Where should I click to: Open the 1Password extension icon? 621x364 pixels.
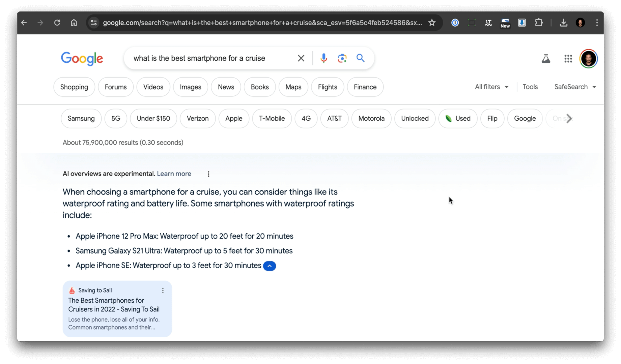coord(455,23)
